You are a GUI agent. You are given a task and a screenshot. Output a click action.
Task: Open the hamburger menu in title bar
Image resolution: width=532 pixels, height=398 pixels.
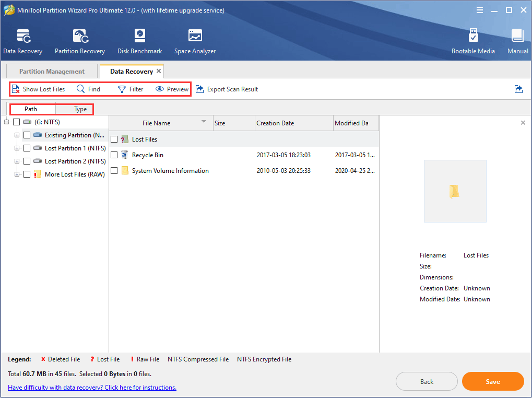pos(480,10)
